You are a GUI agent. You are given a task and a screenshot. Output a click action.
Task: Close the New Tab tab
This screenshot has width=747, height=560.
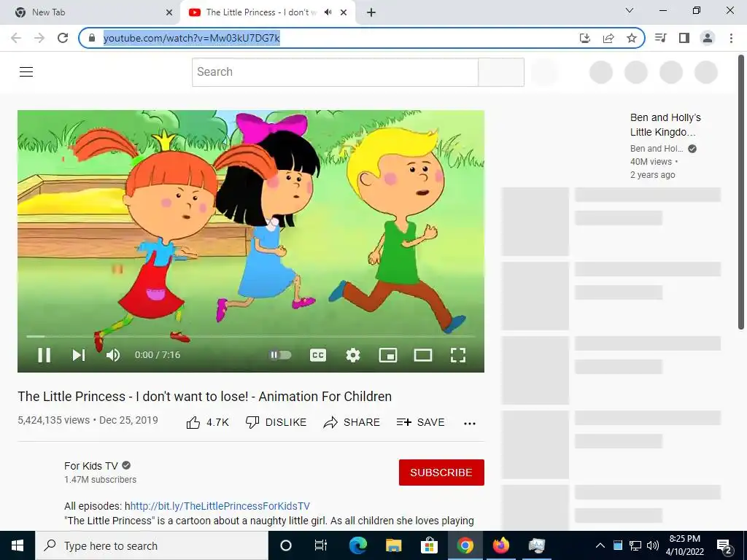coord(169,12)
